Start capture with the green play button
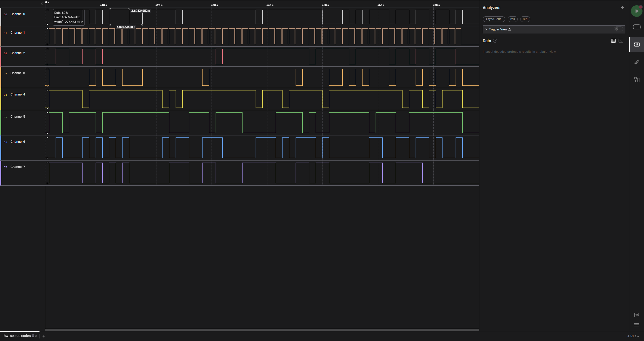 click(x=636, y=11)
